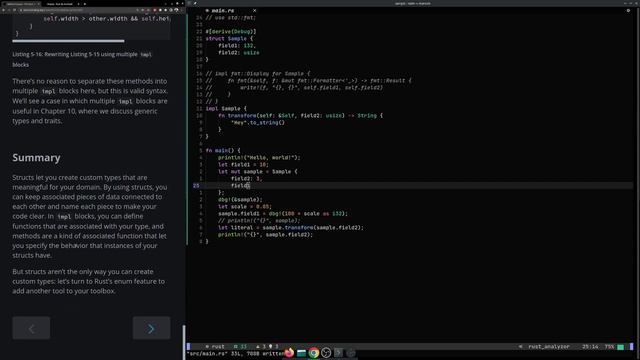Open the browser menu at the toolbar's right end

point(182,10)
